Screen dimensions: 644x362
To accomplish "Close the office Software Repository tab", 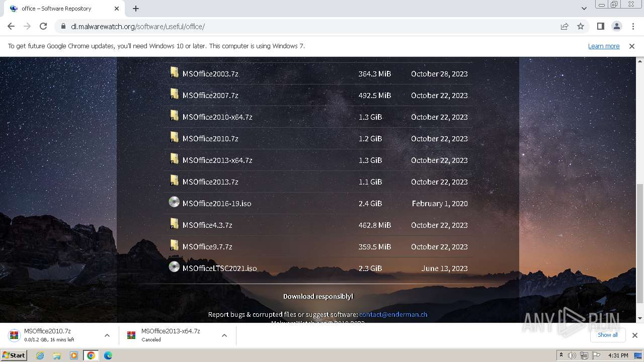I will [117, 9].
